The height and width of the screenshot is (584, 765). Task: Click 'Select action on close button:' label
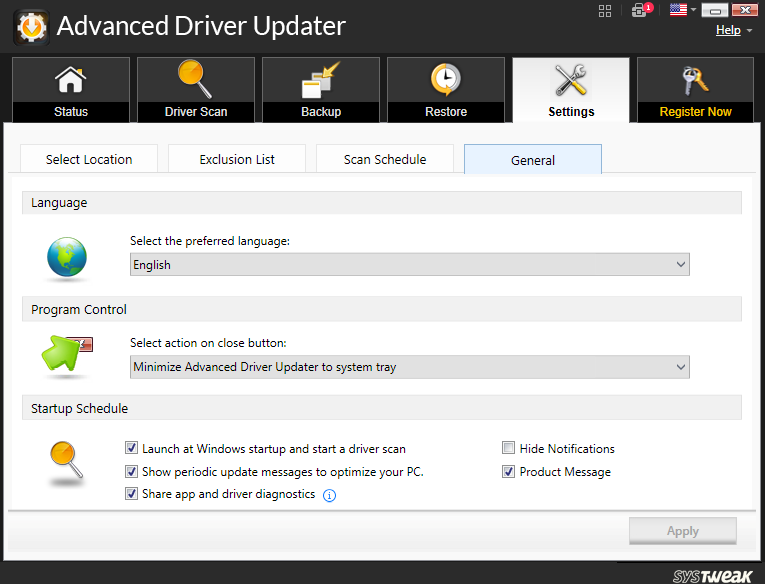click(208, 343)
